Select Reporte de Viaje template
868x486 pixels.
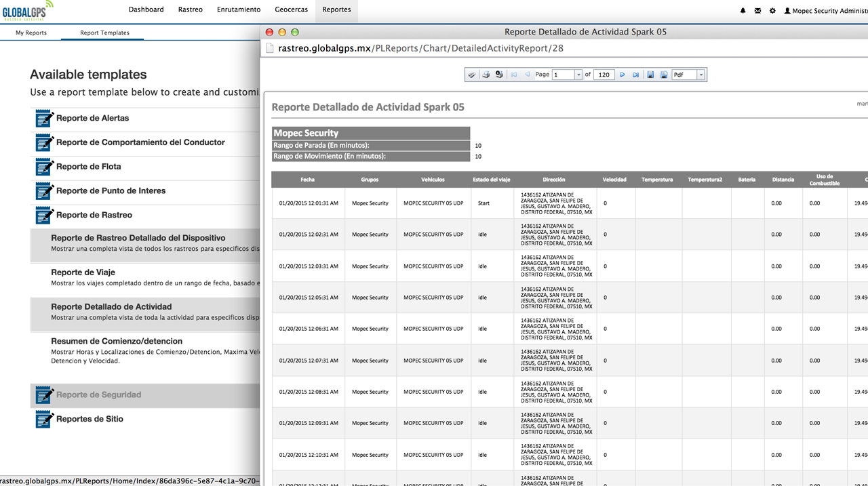pyautogui.click(x=83, y=272)
